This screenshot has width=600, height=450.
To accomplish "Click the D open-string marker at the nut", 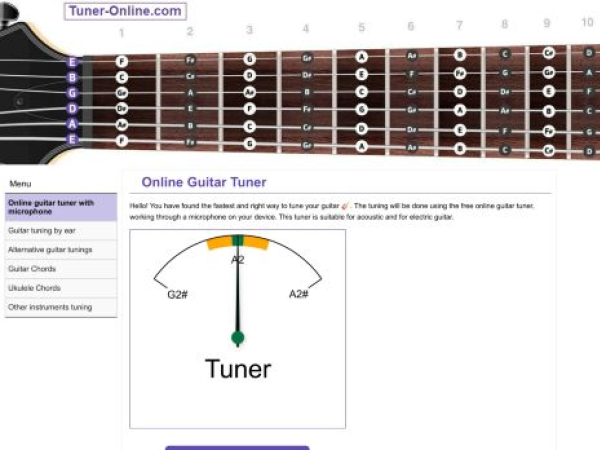I will (72, 108).
